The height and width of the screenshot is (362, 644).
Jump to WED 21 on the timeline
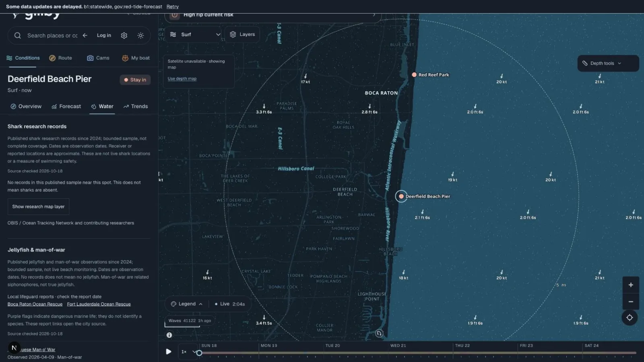(398, 346)
